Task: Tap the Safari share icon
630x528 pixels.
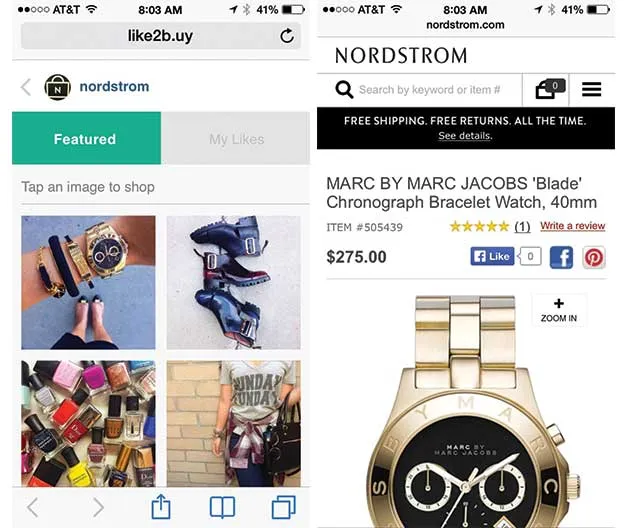Action: click(x=161, y=507)
